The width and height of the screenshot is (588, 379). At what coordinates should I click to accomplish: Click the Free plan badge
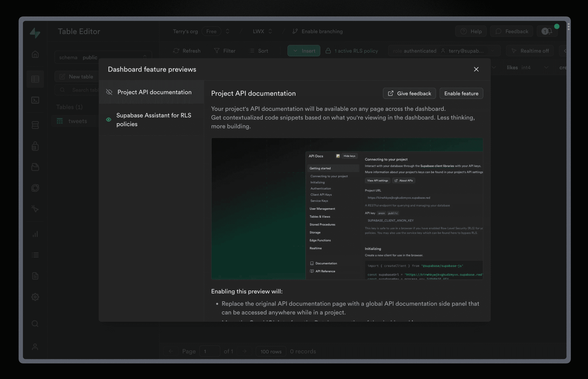tap(211, 31)
